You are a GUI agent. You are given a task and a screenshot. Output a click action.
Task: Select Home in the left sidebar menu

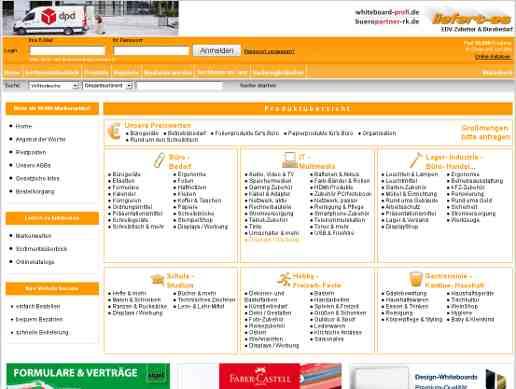pyautogui.click(x=24, y=126)
